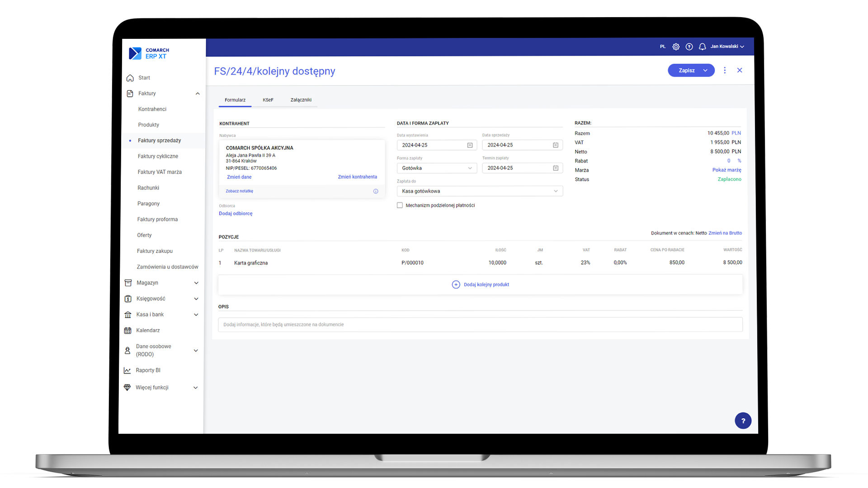Click the Opis description input field
868x488 pixels.
point(480,324)
